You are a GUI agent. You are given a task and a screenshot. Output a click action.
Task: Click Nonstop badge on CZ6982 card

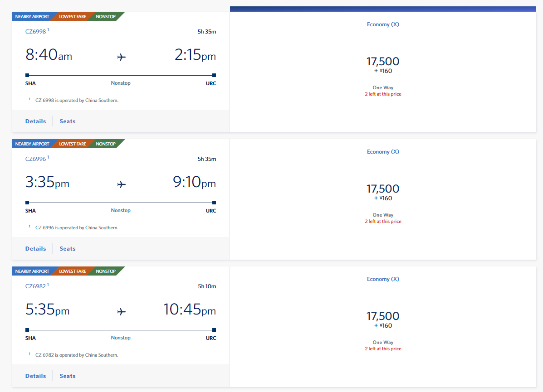coord(106,271)
